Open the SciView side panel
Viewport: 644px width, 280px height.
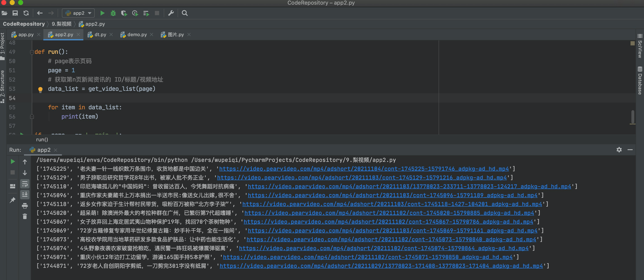(640, 46)
